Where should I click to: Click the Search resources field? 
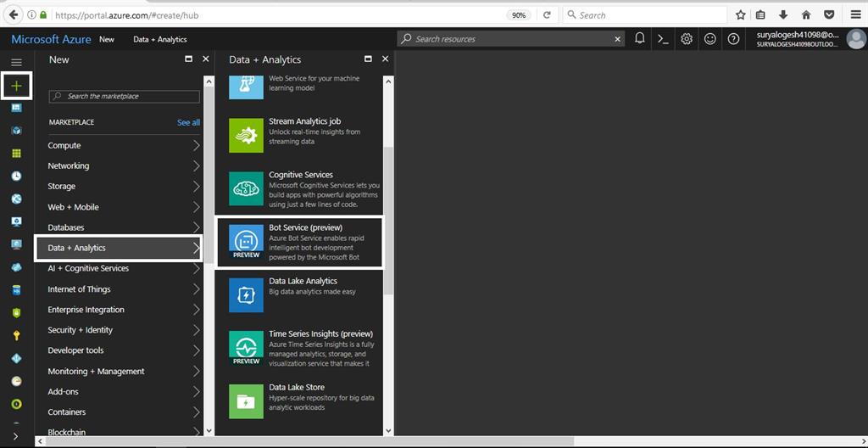coord(511,39)
